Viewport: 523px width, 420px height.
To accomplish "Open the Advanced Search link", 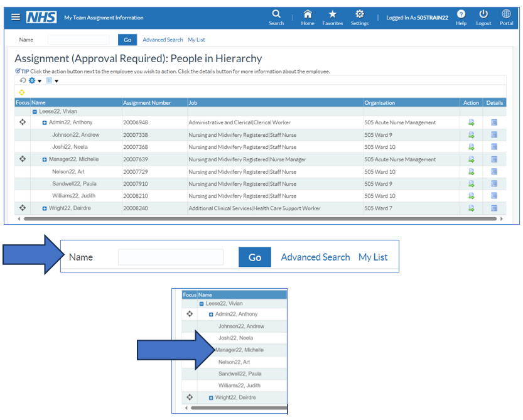I will pos(162,39).
